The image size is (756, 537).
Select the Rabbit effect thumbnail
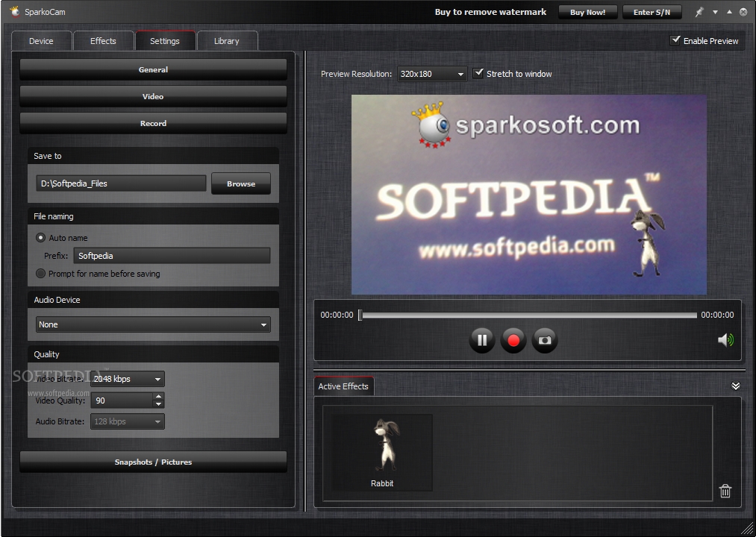tap(382, 452)
